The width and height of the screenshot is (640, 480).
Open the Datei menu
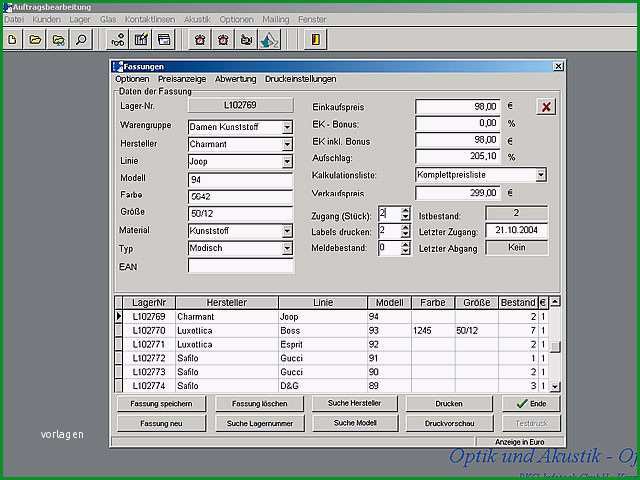tap(14, 19)
